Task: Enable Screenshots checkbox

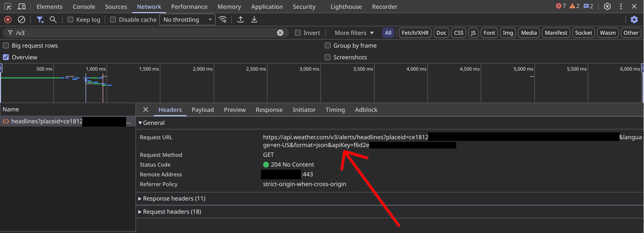Action: 327,57
